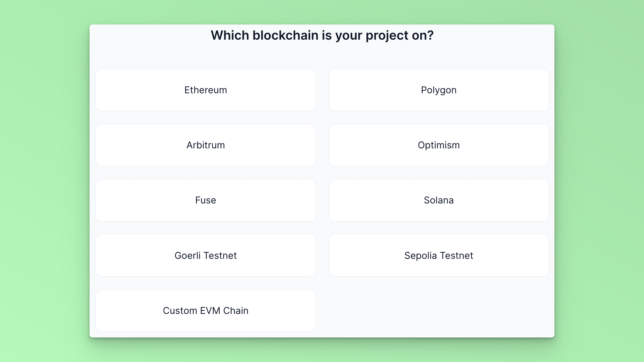Screen dimensions: 644x362
Task: Select Optimism from the blockchain list
Action: 439,145
